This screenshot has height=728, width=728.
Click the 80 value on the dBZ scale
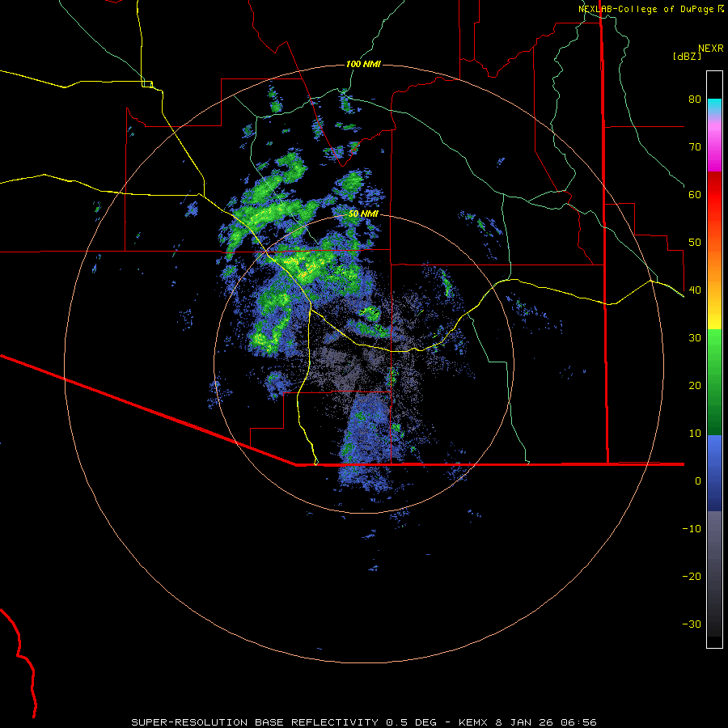695,99
